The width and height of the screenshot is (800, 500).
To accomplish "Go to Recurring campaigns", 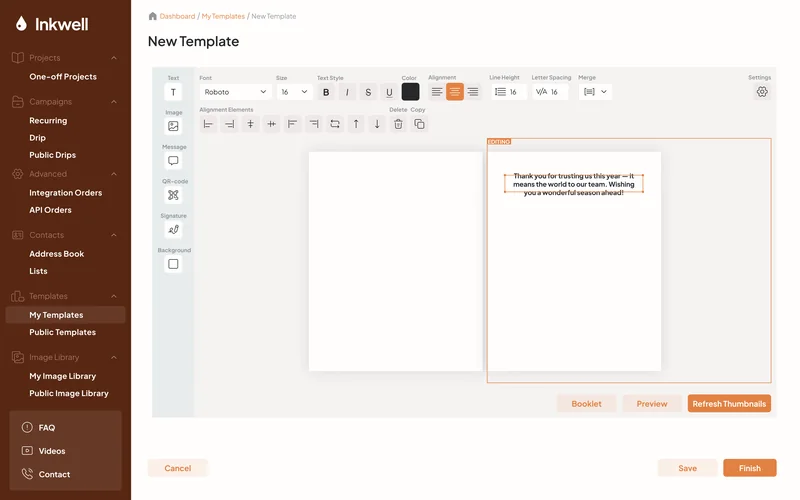I will tap(48, 120).
